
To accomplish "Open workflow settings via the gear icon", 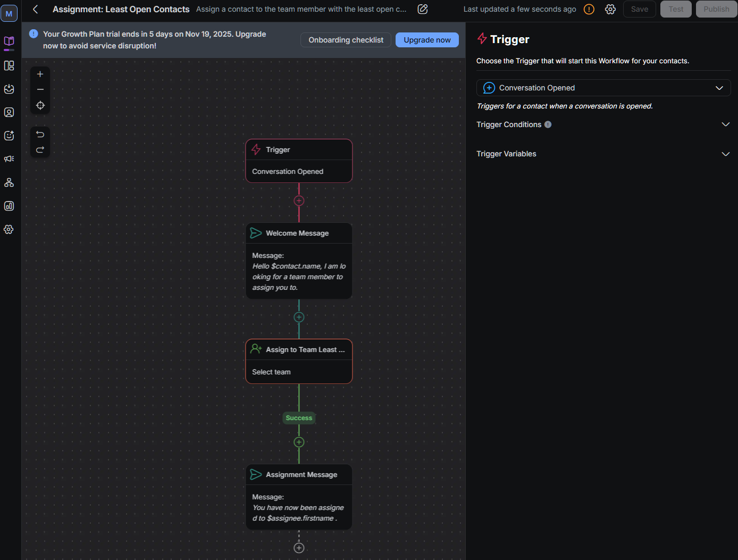I will tap(610, 9).
